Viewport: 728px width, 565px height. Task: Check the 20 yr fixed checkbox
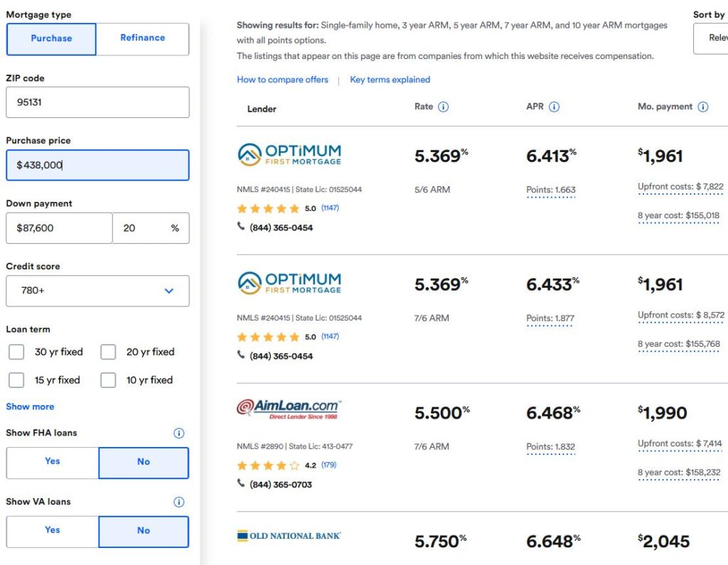point(108,352)
